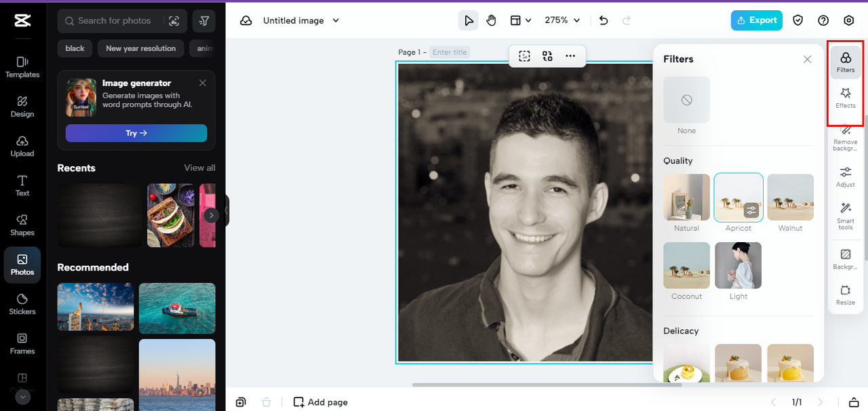Open the Resize tool
This screenshot has width=868, height=411.
846,295
